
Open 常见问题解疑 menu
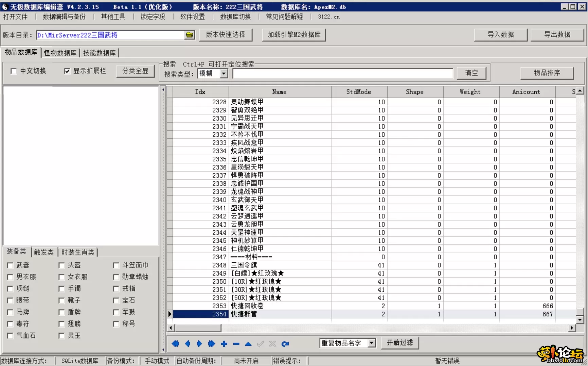(284, 17)
